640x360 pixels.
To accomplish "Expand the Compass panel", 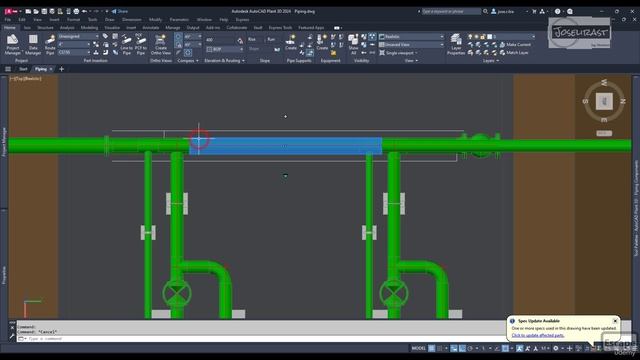I will coord(188,60).
